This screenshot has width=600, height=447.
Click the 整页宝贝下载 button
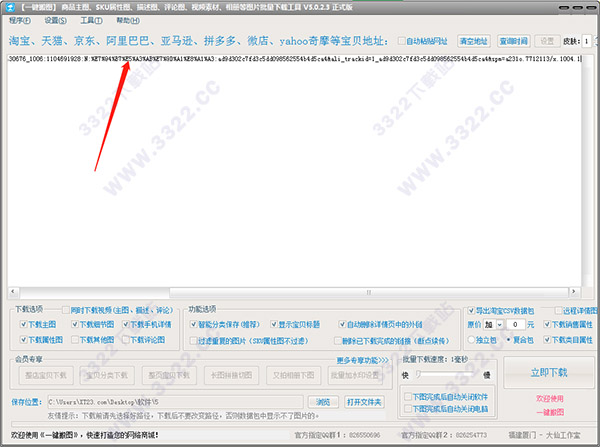pyautogui.click(x=169, y=375)
